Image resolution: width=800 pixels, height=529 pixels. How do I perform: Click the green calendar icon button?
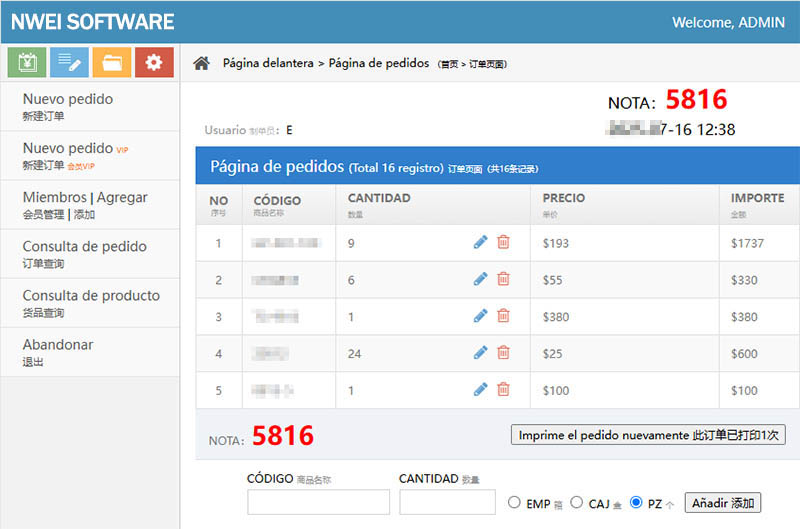pos(26,62)
